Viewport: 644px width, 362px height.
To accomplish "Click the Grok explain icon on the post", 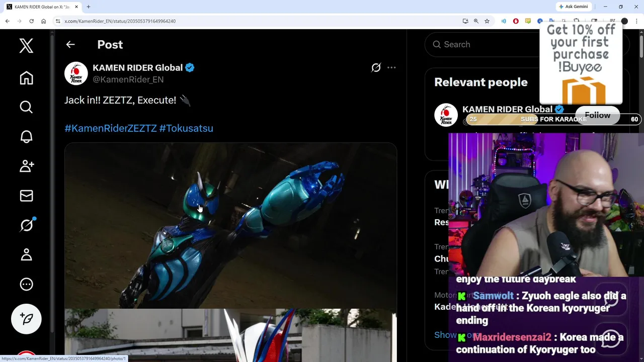I will tap(376, 67).
